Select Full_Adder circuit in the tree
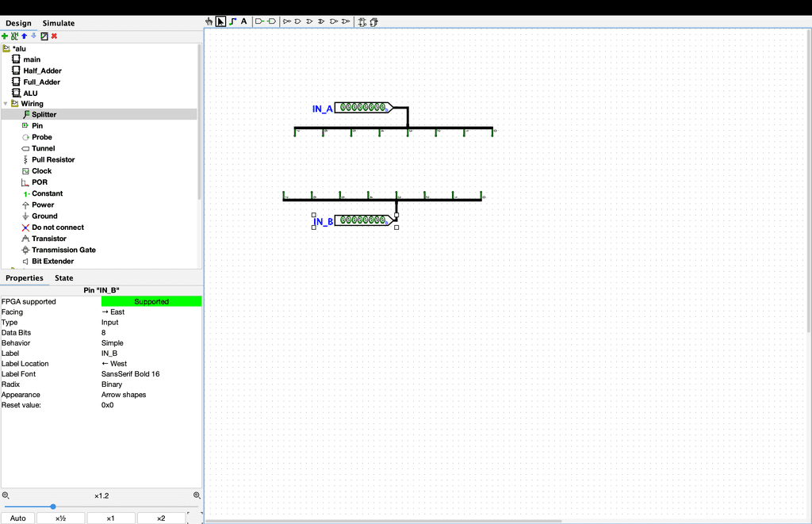The image size is (812, 524). 41,82
